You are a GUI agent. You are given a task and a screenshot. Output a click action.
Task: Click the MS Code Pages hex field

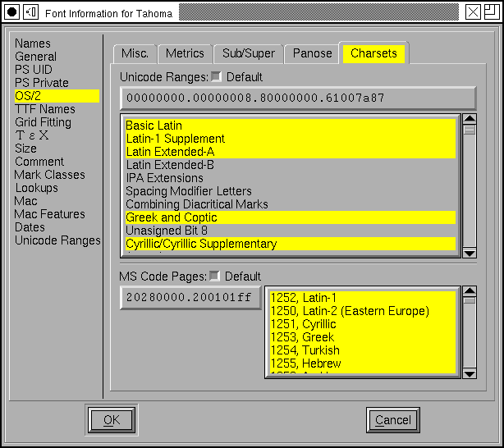click(x=190, y=298)
